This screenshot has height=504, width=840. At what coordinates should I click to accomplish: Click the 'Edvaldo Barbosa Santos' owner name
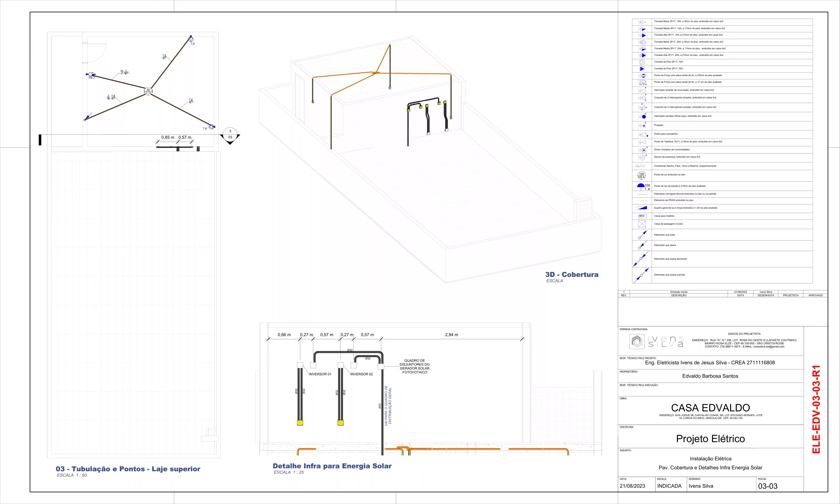pyautogui.click(x=710, y=376)
